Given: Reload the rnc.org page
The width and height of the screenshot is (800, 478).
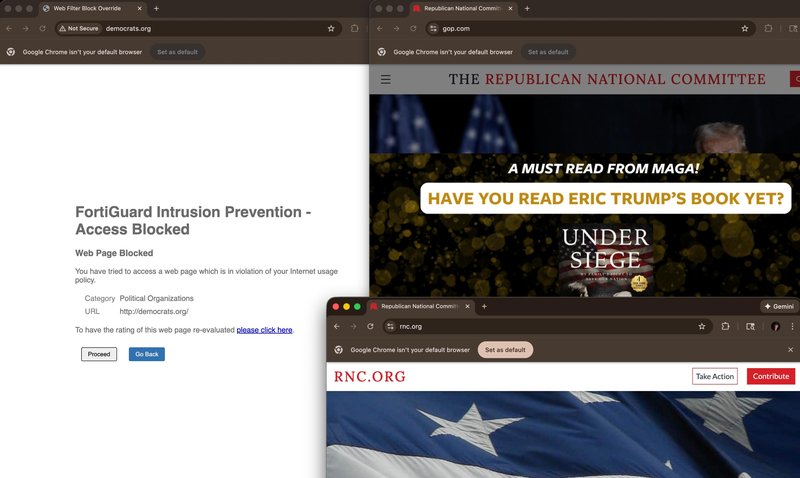Looking at the screenshot, I should (370, 326).
